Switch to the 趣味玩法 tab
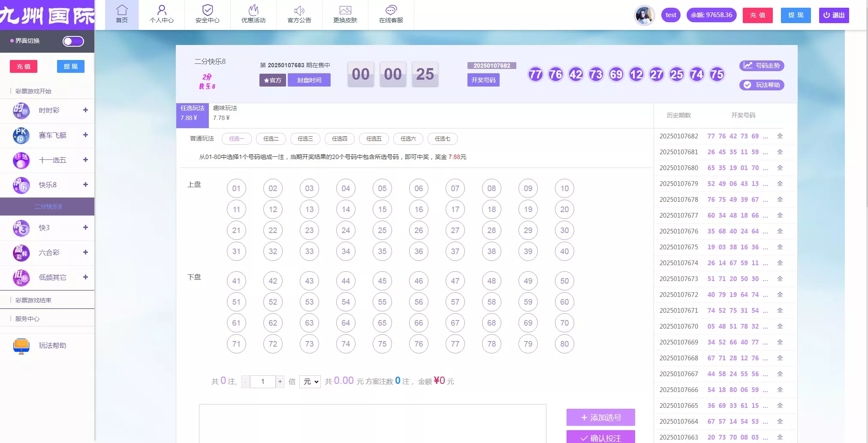868x443 pixels. 225,113
